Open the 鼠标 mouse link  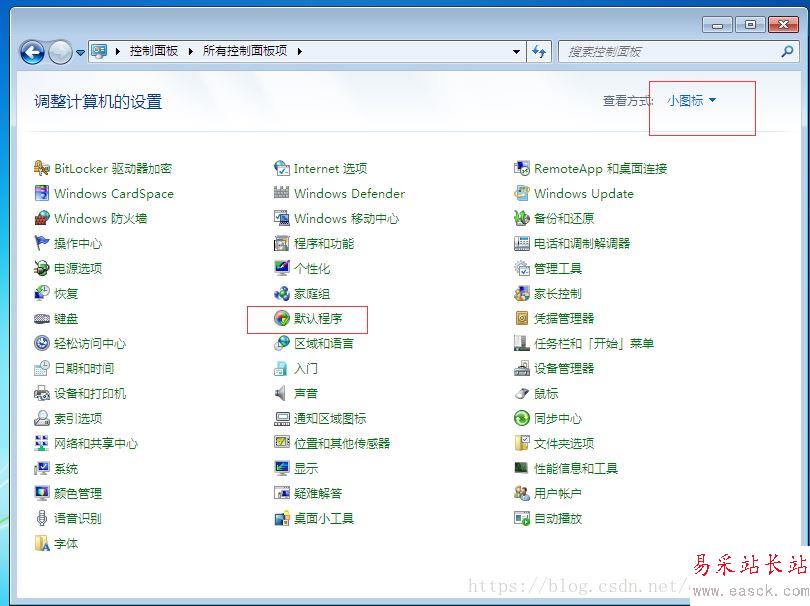pos(546,394)
